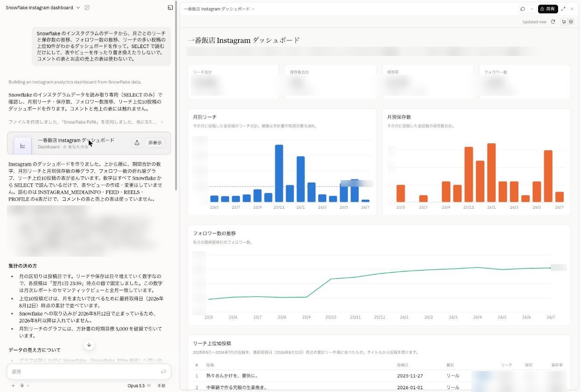Click the 保存数合計 summary card
This screenshot has width=581, height=392.
point(330,82)
